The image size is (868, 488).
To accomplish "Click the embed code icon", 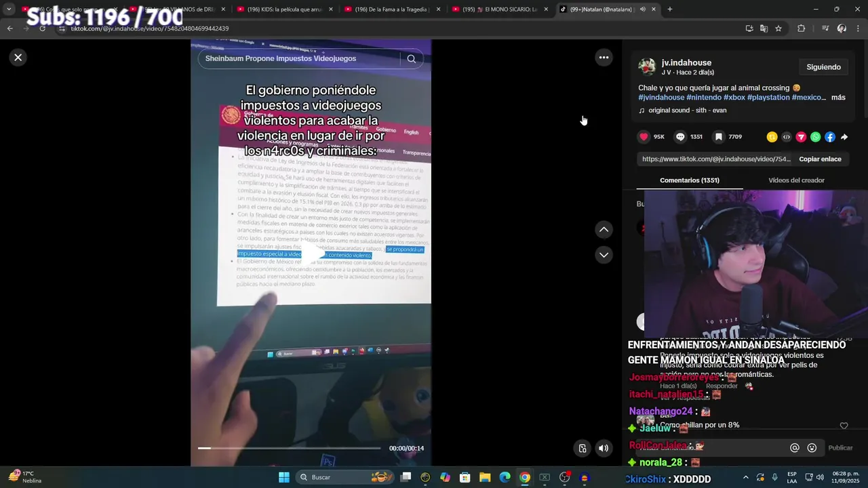I will coord(787,137).
